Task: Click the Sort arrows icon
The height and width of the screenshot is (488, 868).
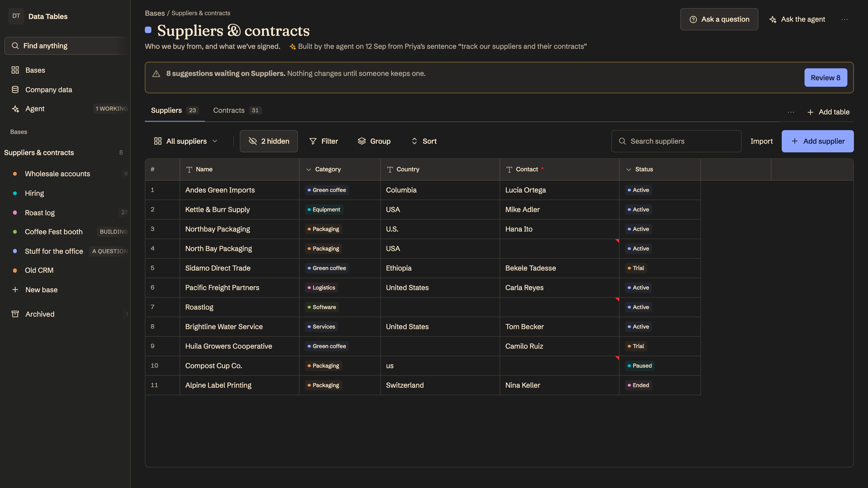Action: (x=414, y=141)
